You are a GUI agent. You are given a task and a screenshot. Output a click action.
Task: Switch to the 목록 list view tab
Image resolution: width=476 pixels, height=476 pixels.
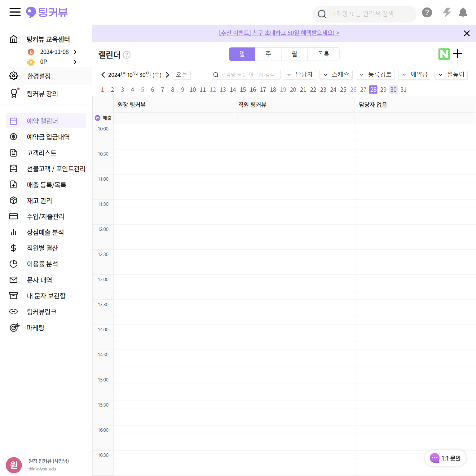click(324, 54)
